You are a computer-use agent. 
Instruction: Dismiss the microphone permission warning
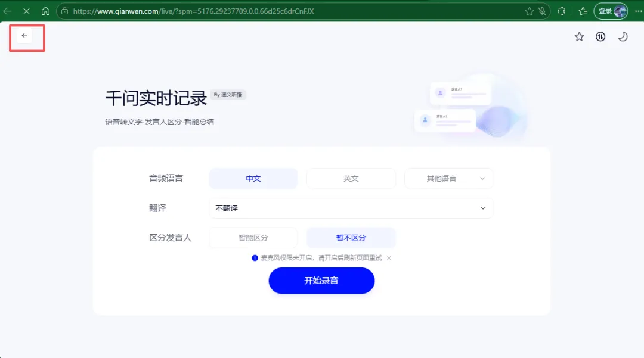click(x=389, y=258)
